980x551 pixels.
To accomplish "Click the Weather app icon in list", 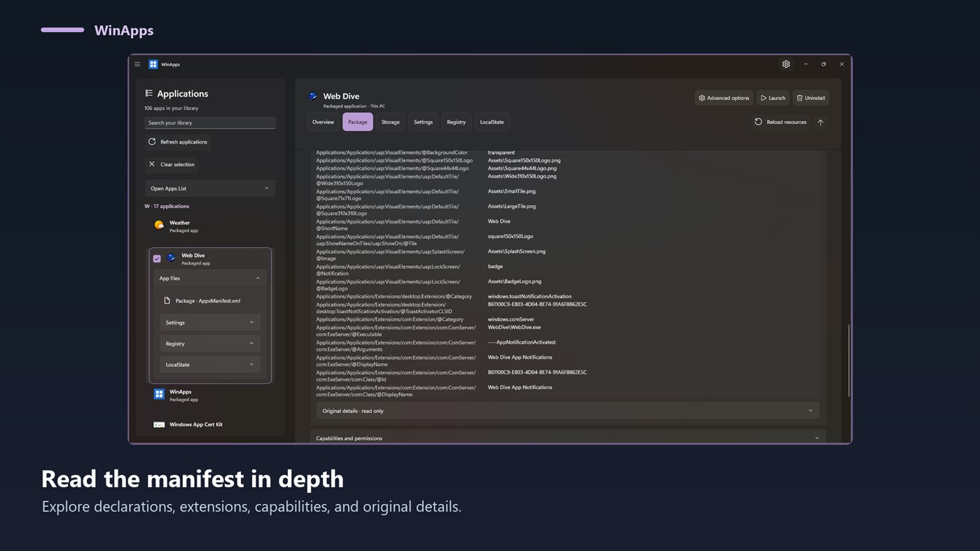I will [159, 225].
